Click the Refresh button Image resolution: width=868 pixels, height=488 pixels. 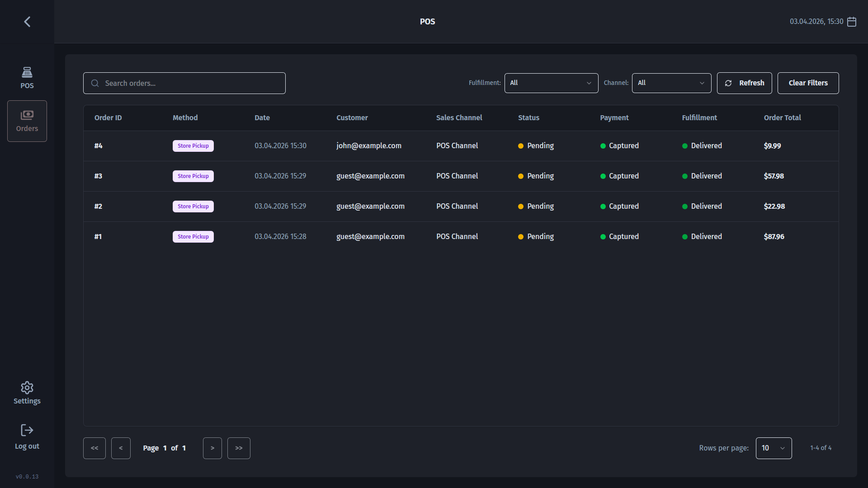pos(745,83)
